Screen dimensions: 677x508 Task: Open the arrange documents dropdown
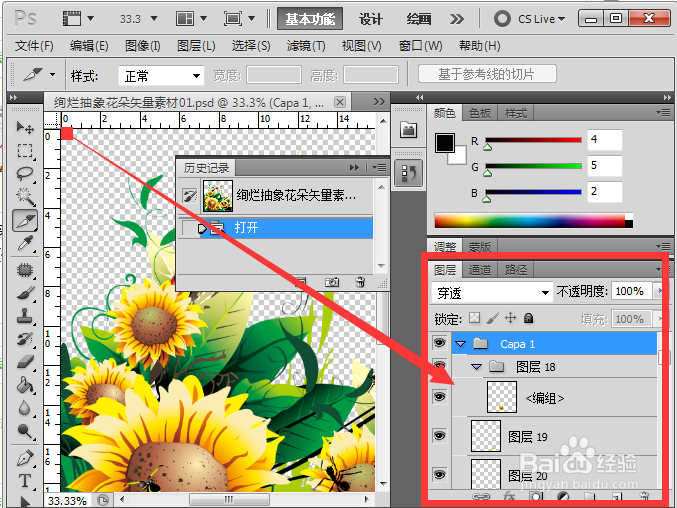[191, 19]
